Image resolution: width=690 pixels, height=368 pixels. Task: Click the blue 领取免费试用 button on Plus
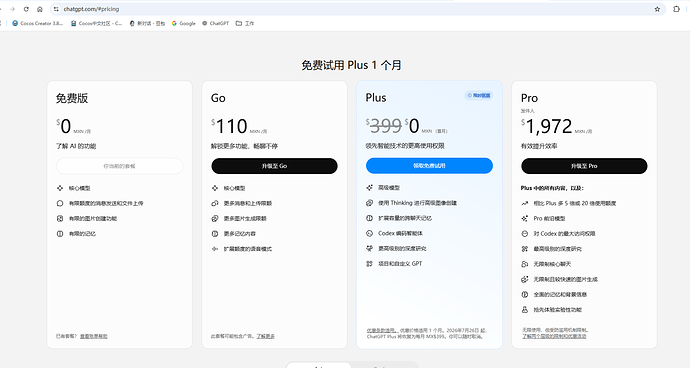[x=429, y=166]
